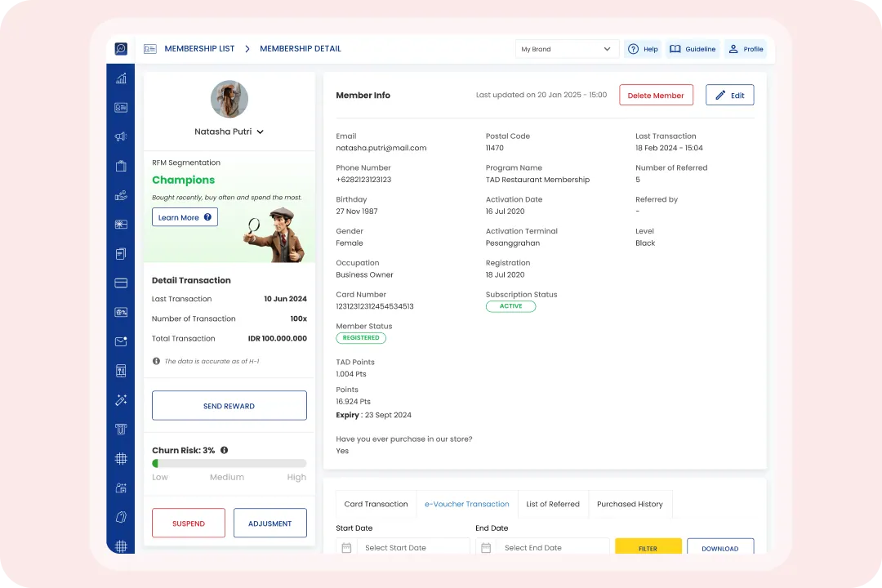The width and height of the screenshot is (882, 588).
Task: Click the calendar icon in End Date field
Action: (486, 548)
